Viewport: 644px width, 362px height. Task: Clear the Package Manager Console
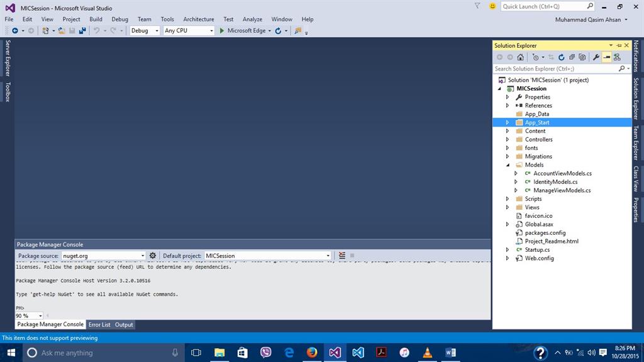[342, 256]
